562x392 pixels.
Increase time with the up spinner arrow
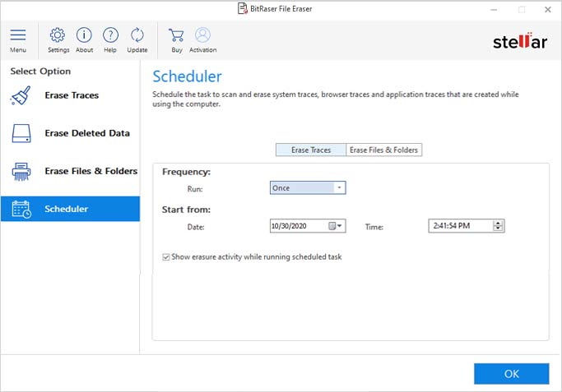coord(498,223)
